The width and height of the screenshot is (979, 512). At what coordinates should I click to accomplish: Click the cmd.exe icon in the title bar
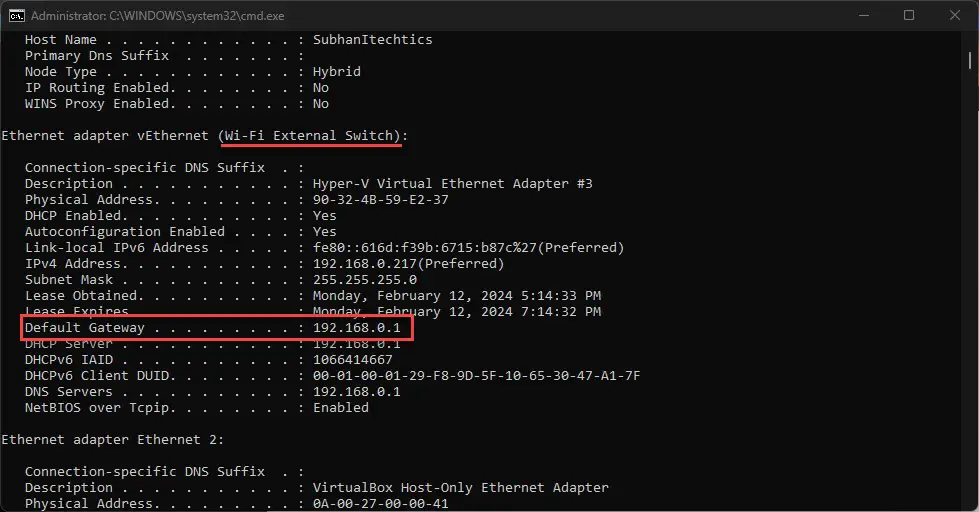tap(17, 16)
